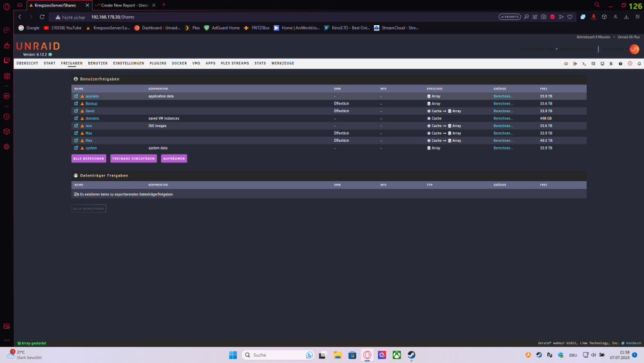
Task: Open system share browse icon
Action: tap(76, 148)
